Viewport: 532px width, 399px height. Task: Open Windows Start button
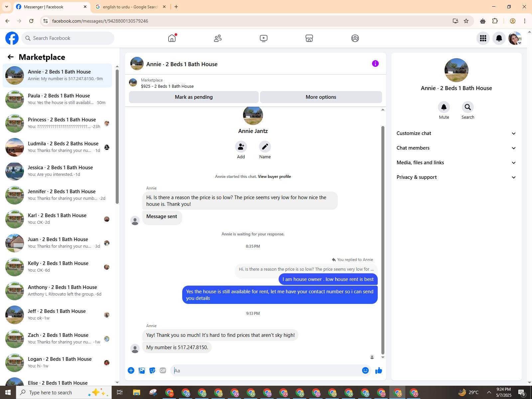[x=8, y=392]
